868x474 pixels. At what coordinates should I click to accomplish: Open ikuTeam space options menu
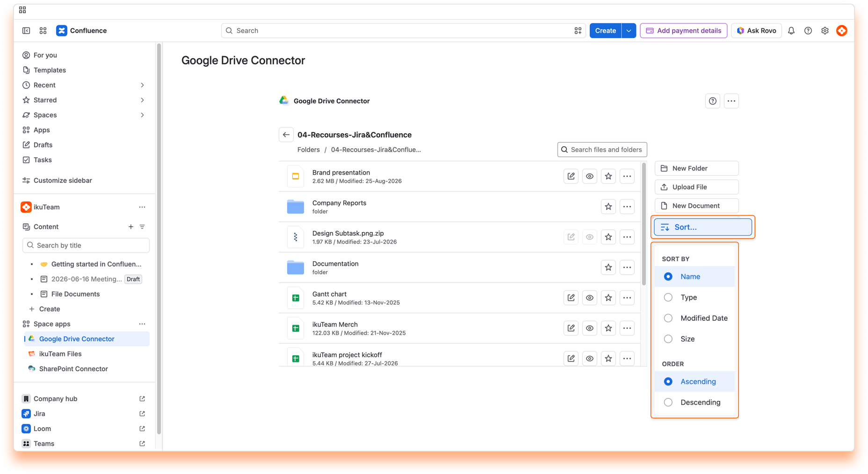[142, 207]
